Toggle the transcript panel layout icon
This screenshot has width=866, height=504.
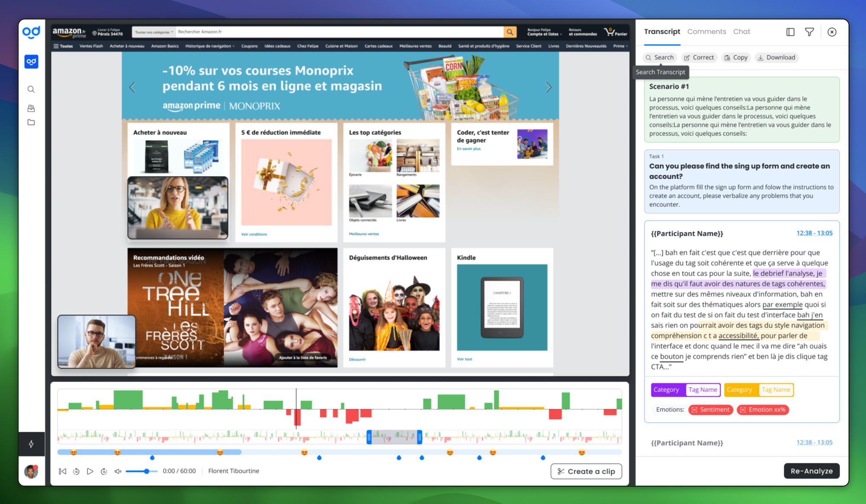tap(790, 32)
